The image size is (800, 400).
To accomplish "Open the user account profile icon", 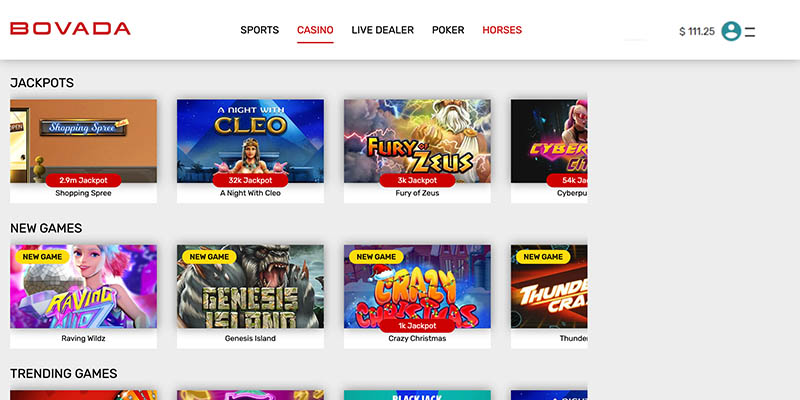I will tap(731, 31).
